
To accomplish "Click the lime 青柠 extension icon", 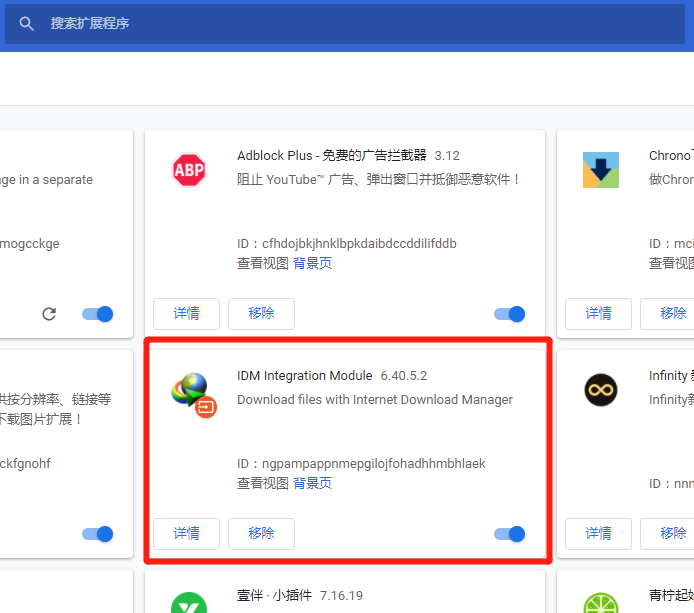I will pos(601,603).
